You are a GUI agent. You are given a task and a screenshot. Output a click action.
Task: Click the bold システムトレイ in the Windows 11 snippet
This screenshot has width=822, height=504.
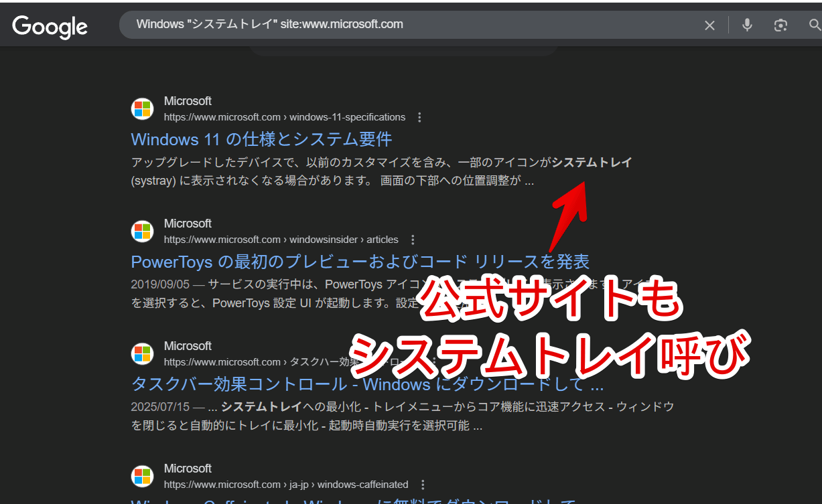pyautogui.click(x=592, y=163)
